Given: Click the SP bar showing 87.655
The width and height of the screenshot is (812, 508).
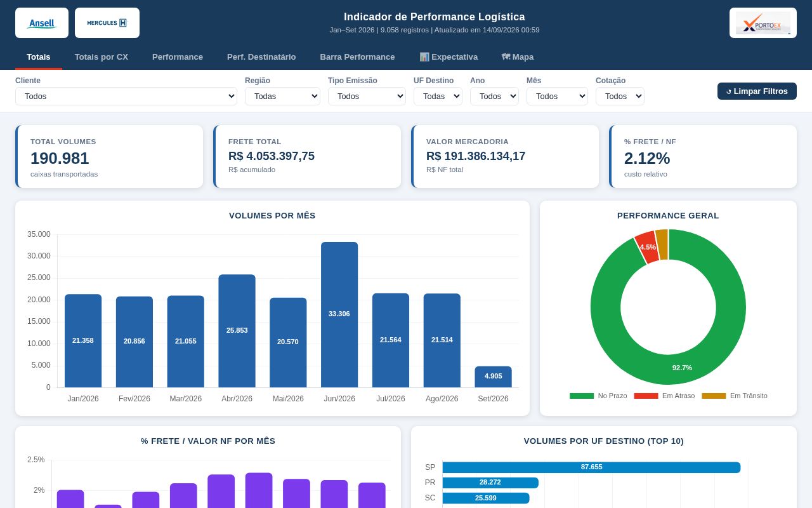Looking at the screenshot, I should click(591, 467).
